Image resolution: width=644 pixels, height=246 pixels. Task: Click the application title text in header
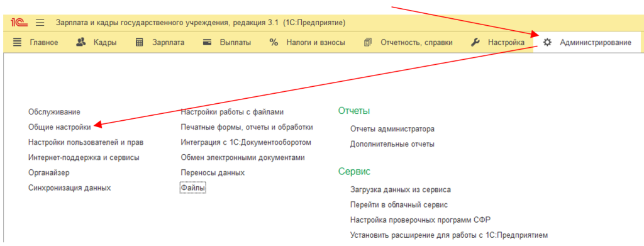(201, 23)
